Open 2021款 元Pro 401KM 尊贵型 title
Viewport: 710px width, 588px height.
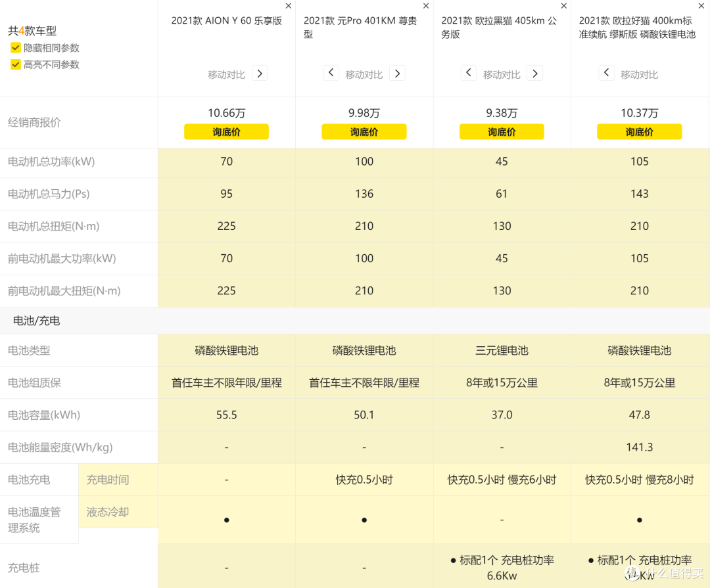(360, 27)
